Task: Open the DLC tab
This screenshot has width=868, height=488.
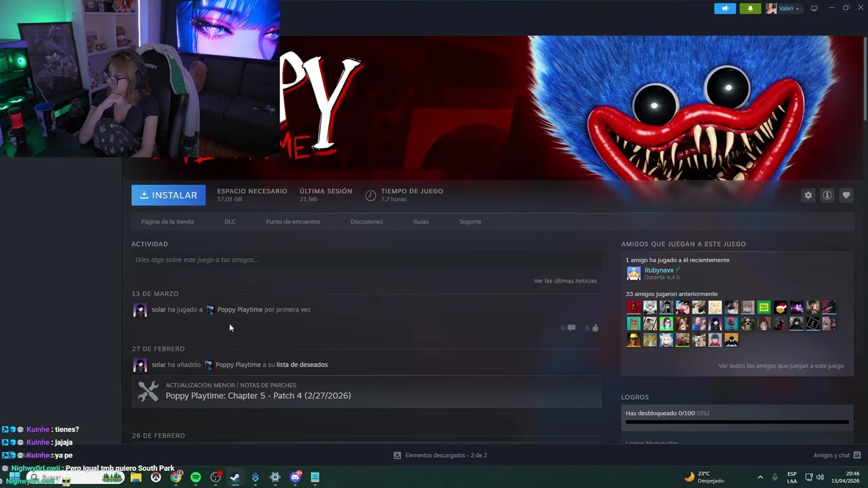Action: (230, 222)
